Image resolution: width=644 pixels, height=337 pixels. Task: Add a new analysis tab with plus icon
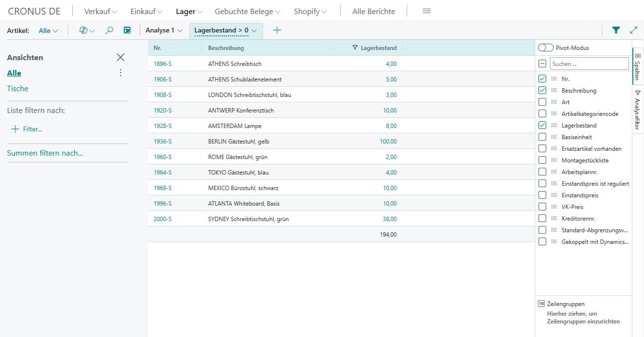point(277,30)
